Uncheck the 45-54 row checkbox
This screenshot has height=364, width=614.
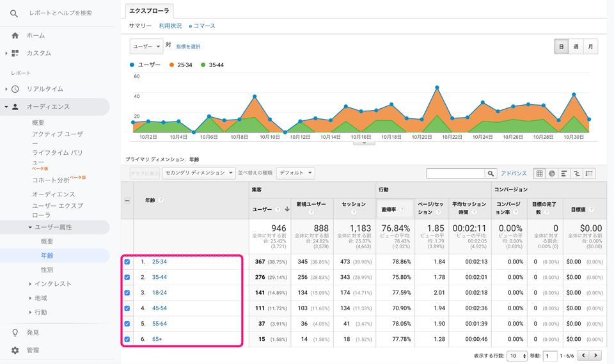(127, 308)
